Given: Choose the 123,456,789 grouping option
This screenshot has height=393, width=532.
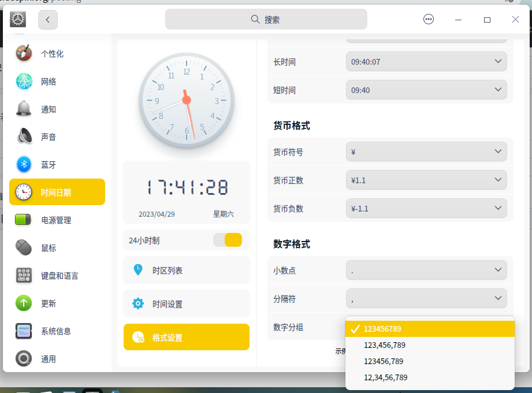Looking at the screenshot, I should coord(430,345).
